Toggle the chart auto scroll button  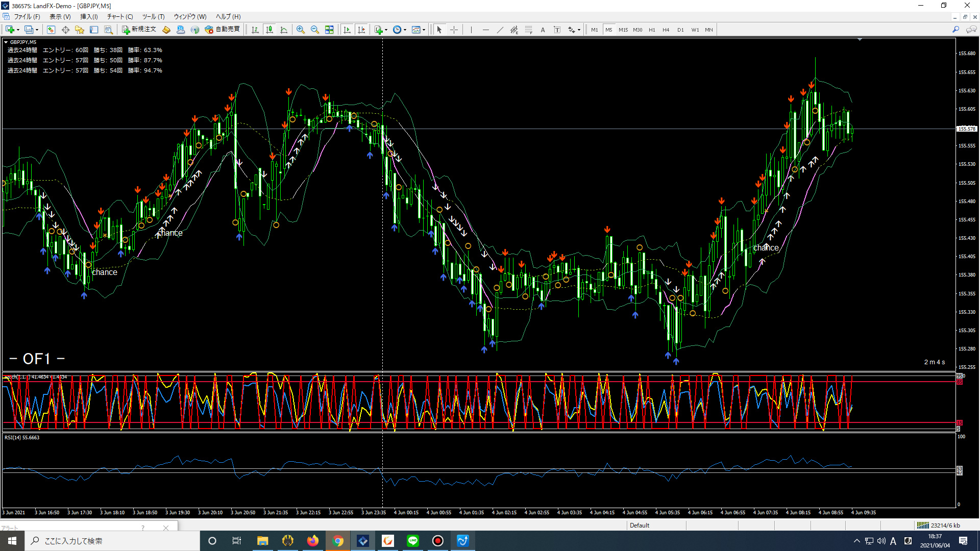(x=348, y=30)
